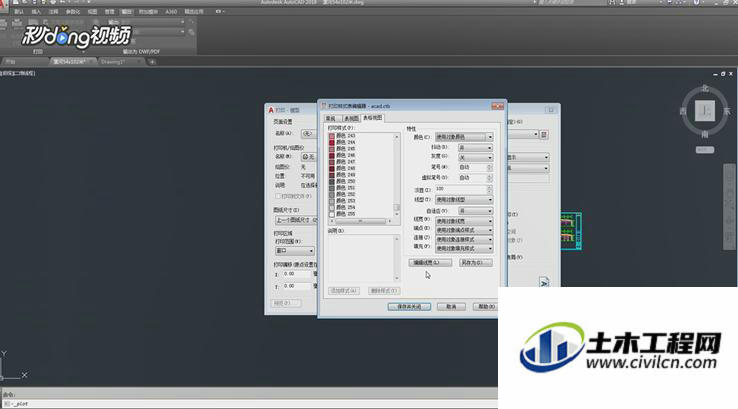Click the Y offset field in the Plot dialog
This screenshot has height=409, width=738.
(297, 286)
